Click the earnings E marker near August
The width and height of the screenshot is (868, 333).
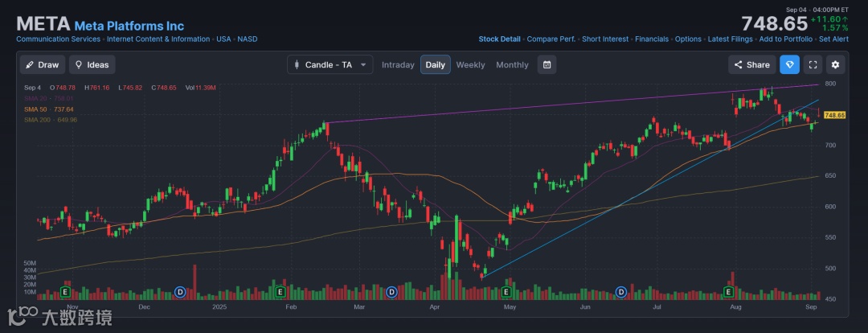(x=728, y=291)
